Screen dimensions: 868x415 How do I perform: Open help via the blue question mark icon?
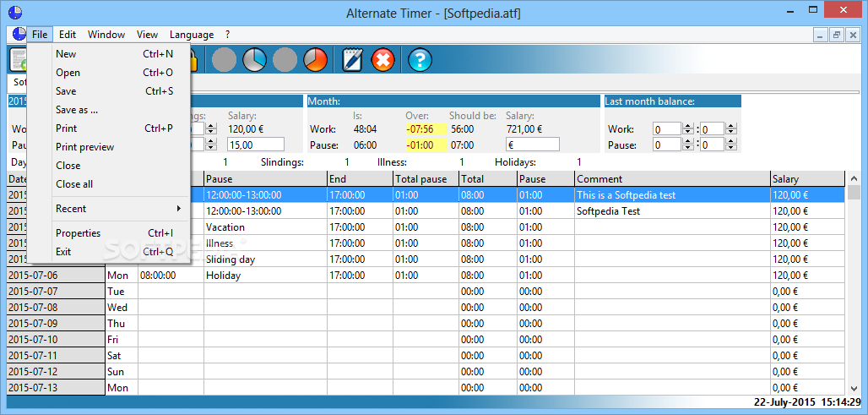(x=420, y=59)
